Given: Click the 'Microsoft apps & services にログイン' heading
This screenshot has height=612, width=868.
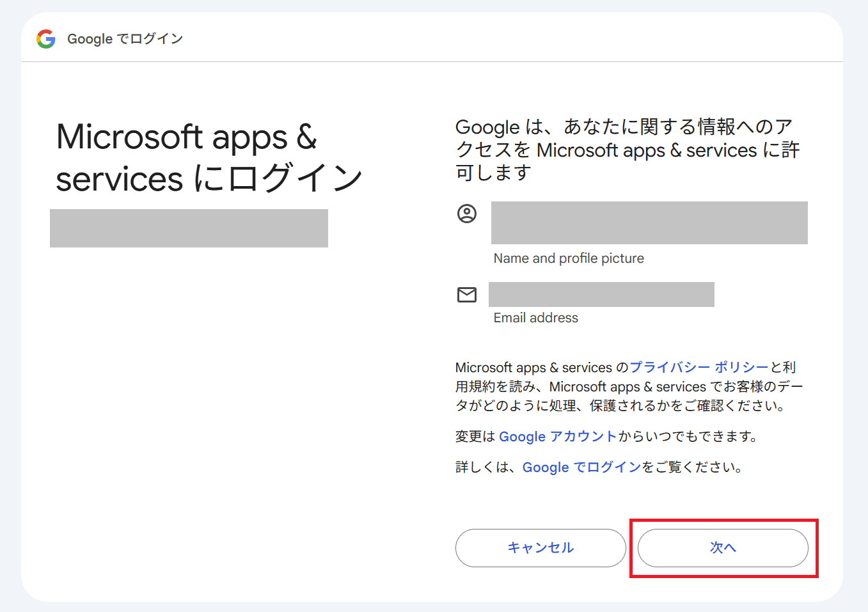Looking at the screenshot, I should pos(209,158).
